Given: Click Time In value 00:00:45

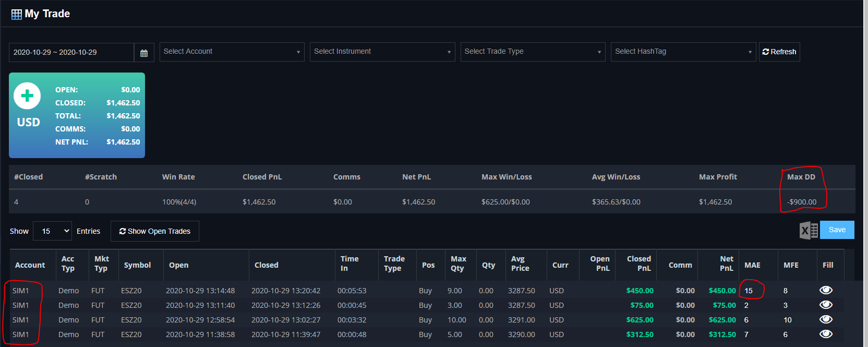Looking at the screenshot, I should pyautogui.click(x=352, y=305).
